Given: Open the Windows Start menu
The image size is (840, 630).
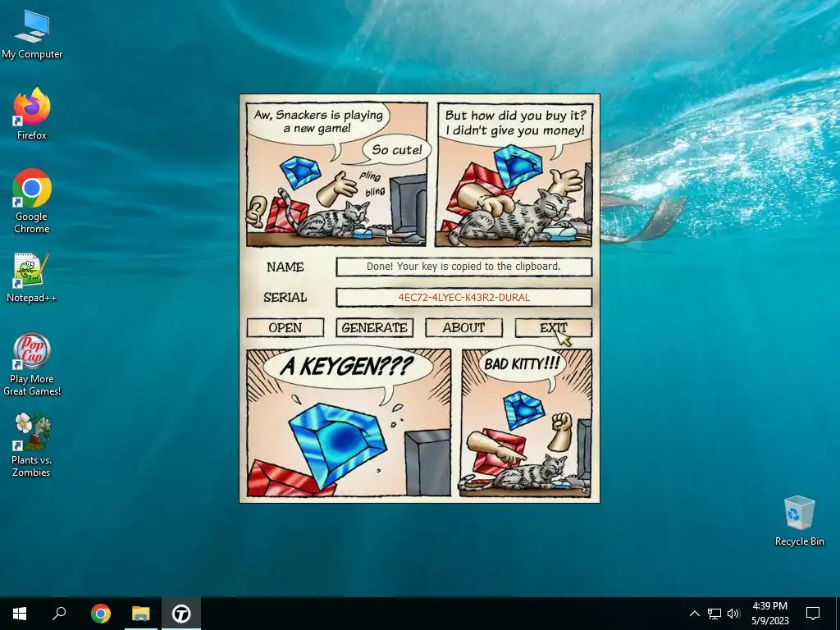Looking at the screenshot, I should pyautogui.click(x=20, y=614).
